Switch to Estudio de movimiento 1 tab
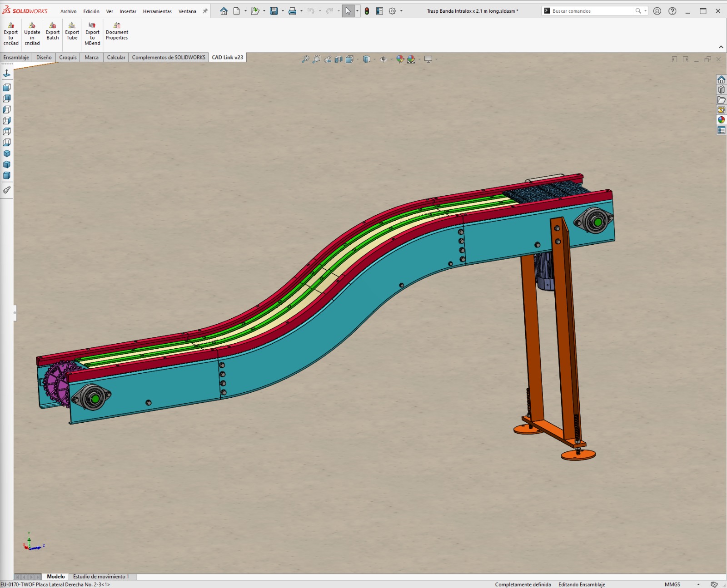727x588 pixels. click(x=101, y=577)
